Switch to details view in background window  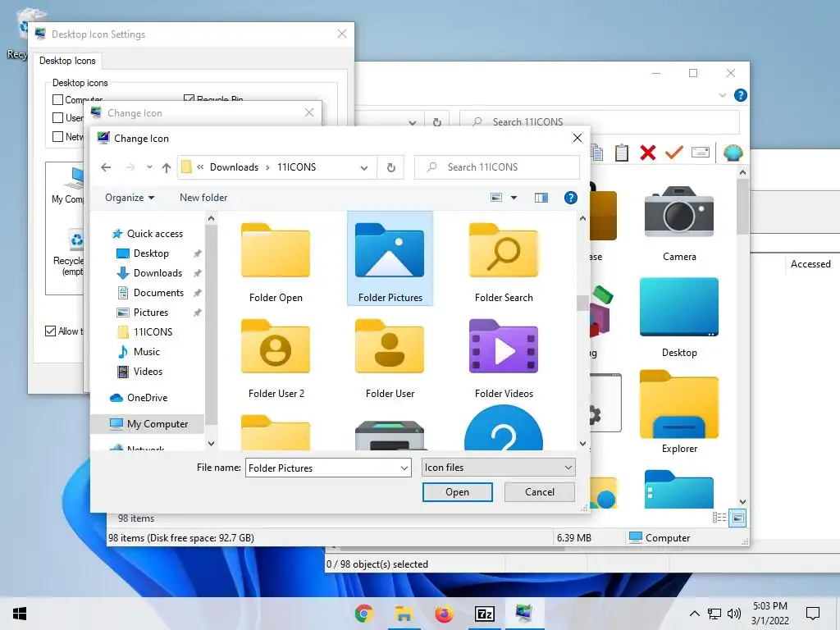pos(719,518)
